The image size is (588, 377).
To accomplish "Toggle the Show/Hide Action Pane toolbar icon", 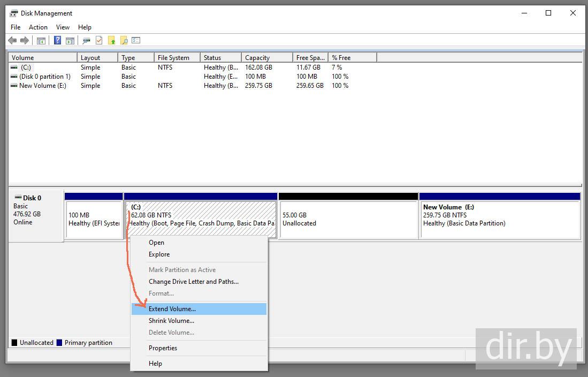I will pyautogui.click(x=70, y=41).
